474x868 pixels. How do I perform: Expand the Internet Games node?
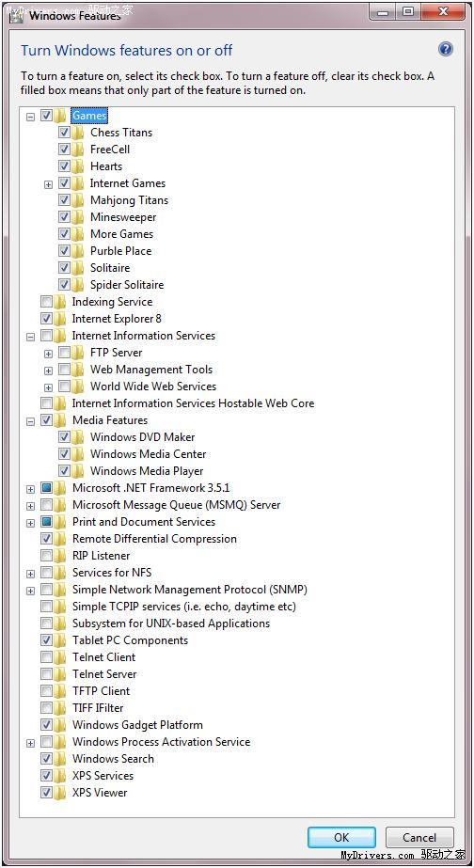48,184
